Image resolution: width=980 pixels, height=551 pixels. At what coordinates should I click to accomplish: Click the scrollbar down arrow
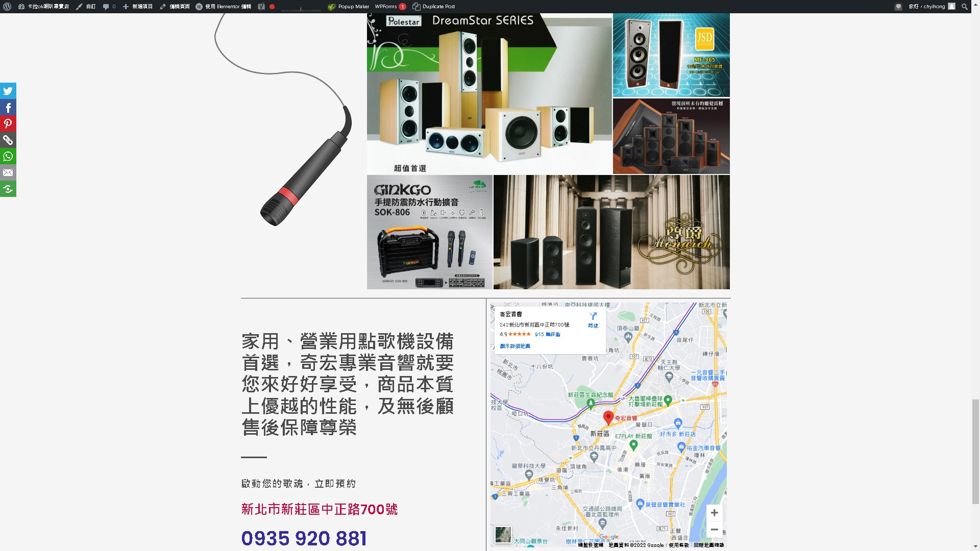click(975, 547)
